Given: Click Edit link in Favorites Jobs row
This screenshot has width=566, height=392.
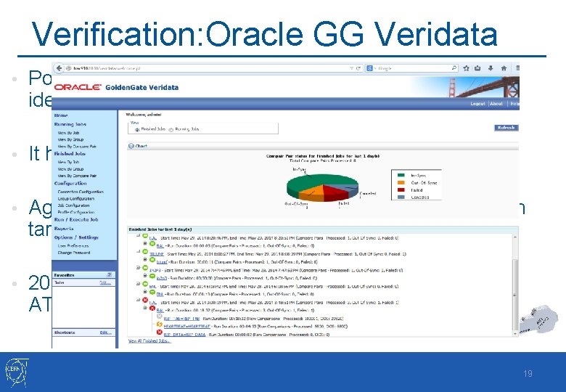Looking at the screenshot, I should point(105,282).
